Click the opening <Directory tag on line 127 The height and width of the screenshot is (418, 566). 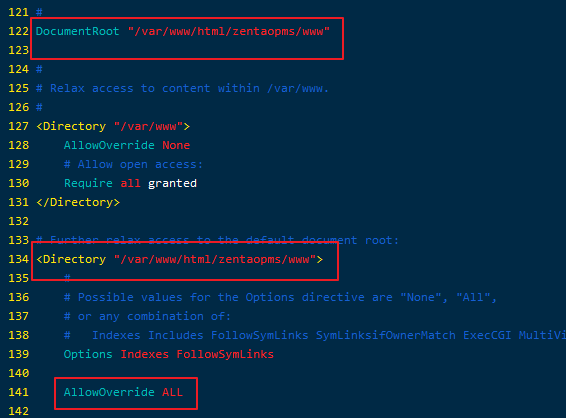click(x=71, y=126)
